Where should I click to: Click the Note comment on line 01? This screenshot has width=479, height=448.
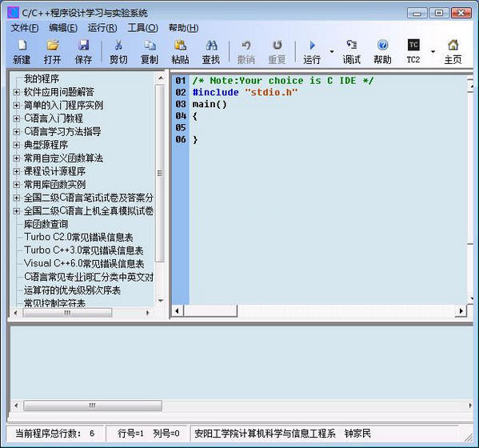click(x=283, y=81)
